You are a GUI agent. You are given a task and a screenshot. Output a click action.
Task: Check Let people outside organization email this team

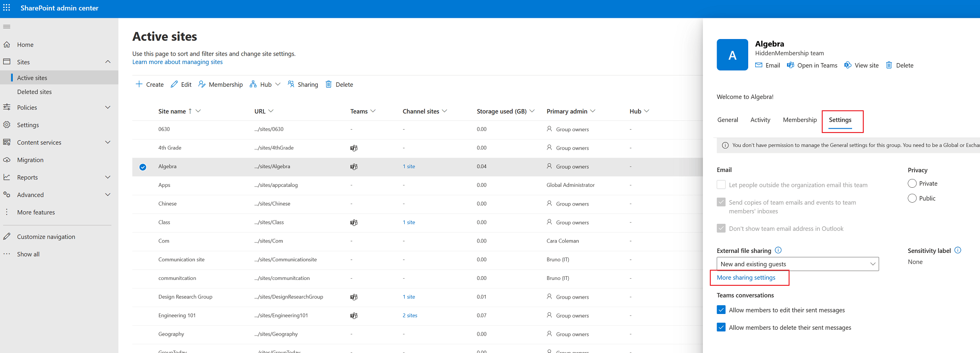pyautogui.click(x=721, y=184)
